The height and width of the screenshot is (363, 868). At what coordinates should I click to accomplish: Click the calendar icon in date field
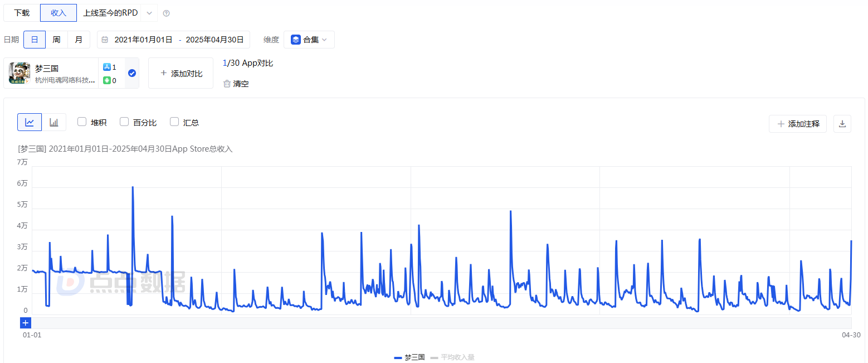(x=105, y=40)
